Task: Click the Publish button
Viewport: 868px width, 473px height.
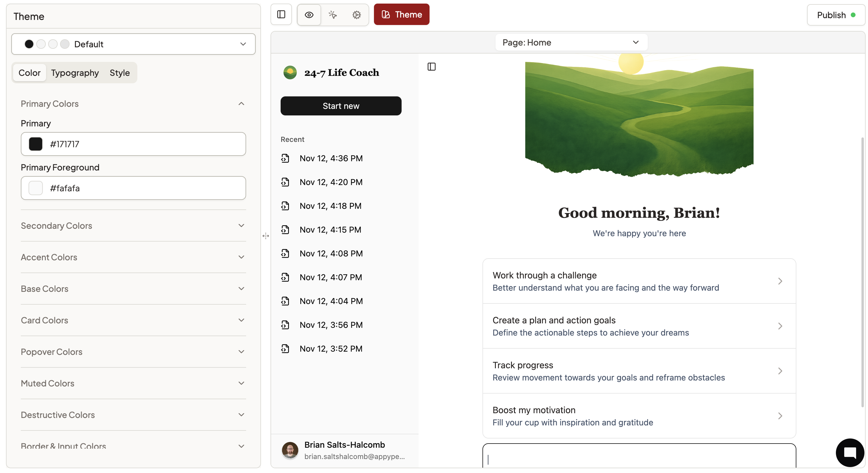Action: coord(835,15)
